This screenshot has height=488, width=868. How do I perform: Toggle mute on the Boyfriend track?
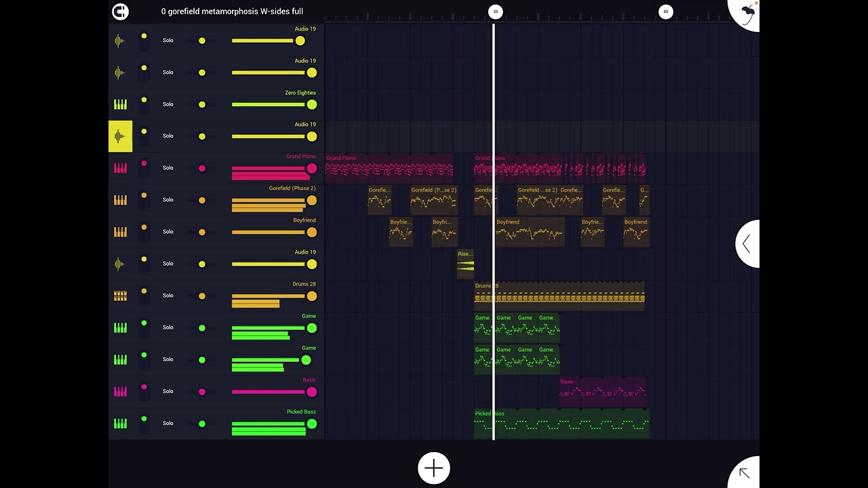tap(144, 232)
